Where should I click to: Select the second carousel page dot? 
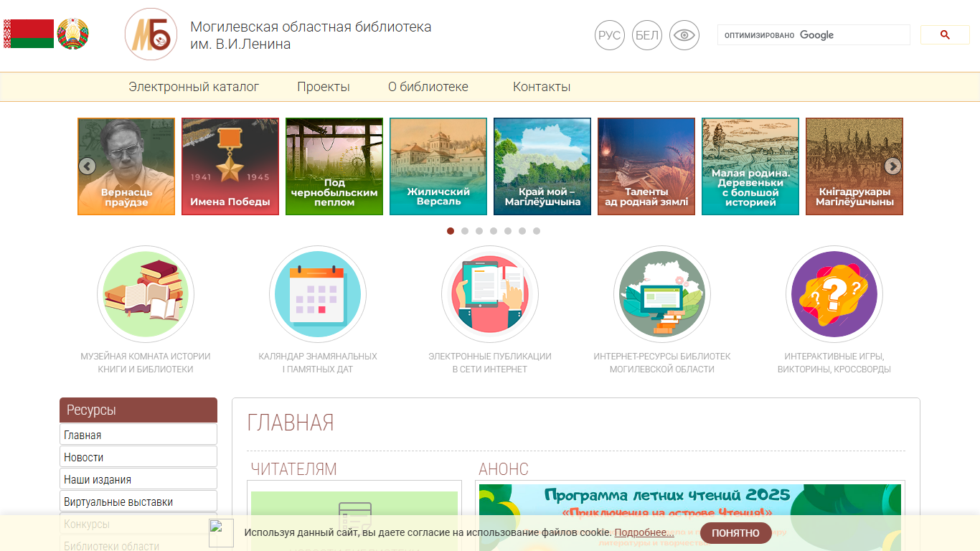pyautogui.click(x=465, y=231)
